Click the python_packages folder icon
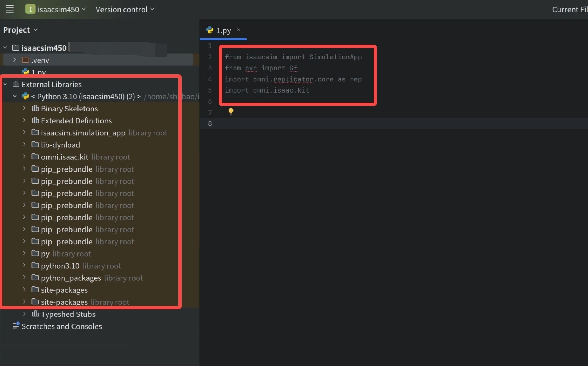588x366 pixels. tap(35, 278)
